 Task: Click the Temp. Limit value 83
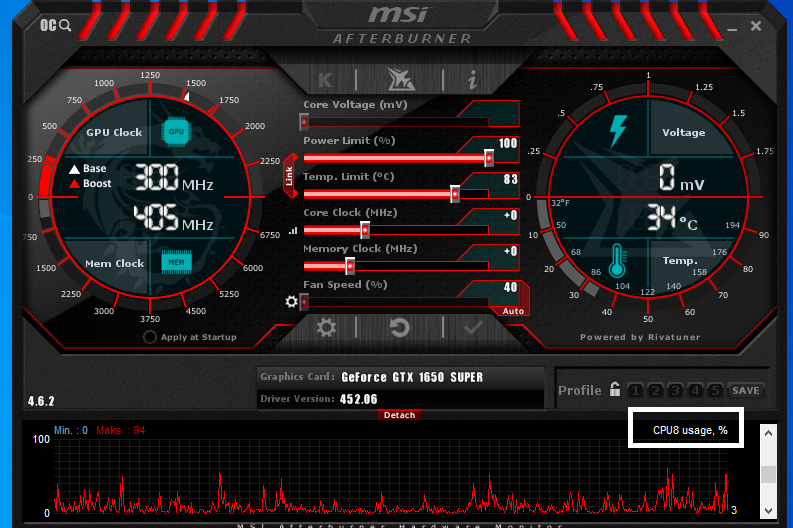tap(510, 179)
